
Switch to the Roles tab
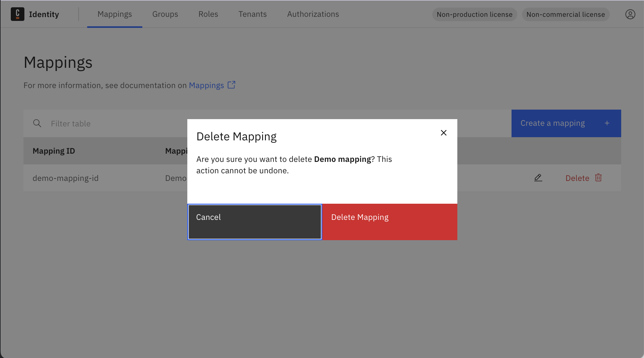pos(208,14)
